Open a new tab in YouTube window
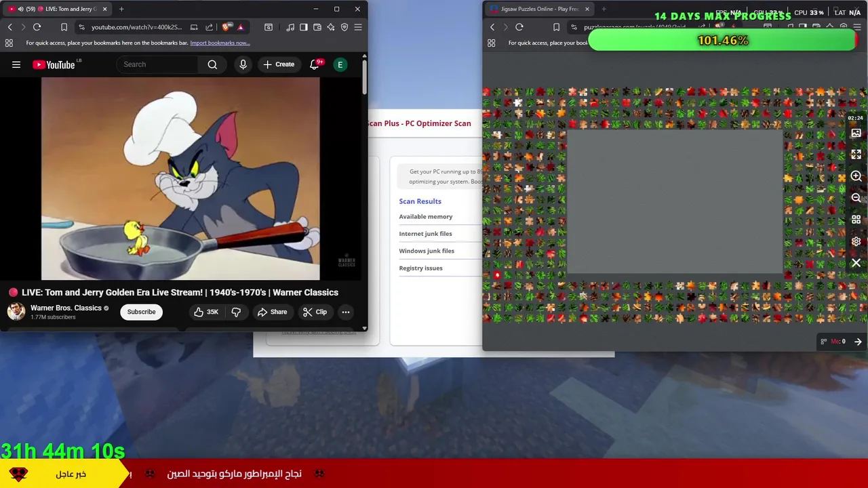868x488 pixels. 121,9
